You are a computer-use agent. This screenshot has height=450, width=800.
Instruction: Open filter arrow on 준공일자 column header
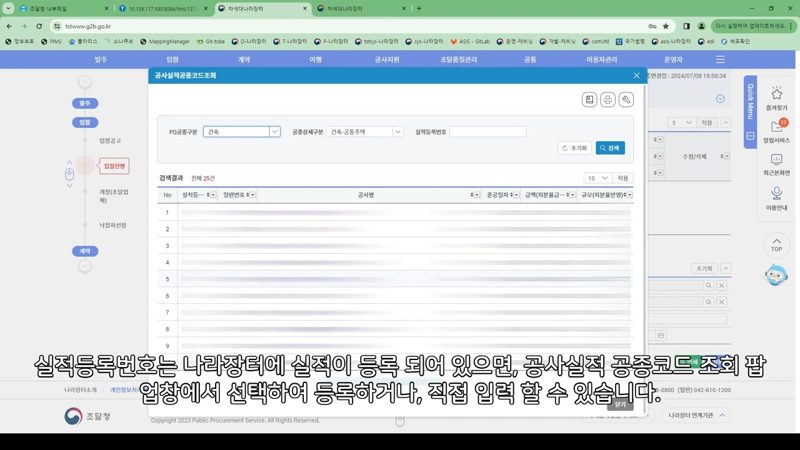pyautogui.click(x=516, y=195)
